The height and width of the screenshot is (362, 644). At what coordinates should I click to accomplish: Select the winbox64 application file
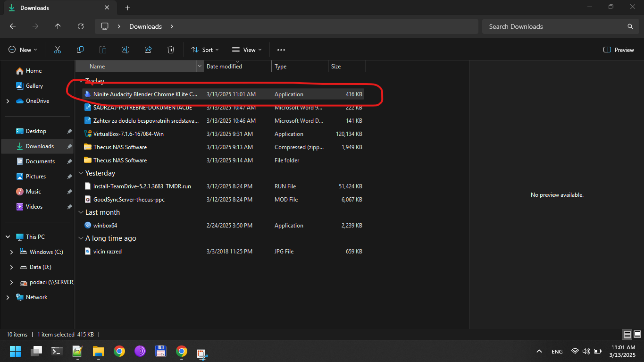coord(223,226)
